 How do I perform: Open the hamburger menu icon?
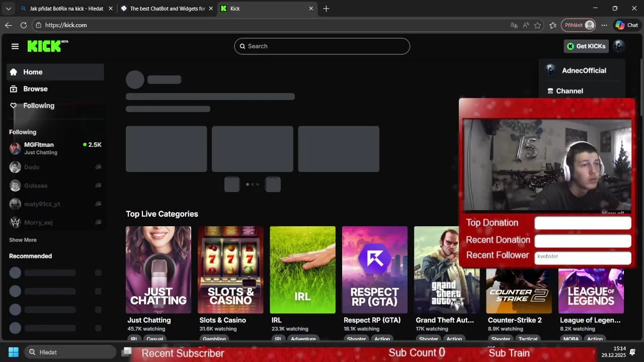[15, 46]
